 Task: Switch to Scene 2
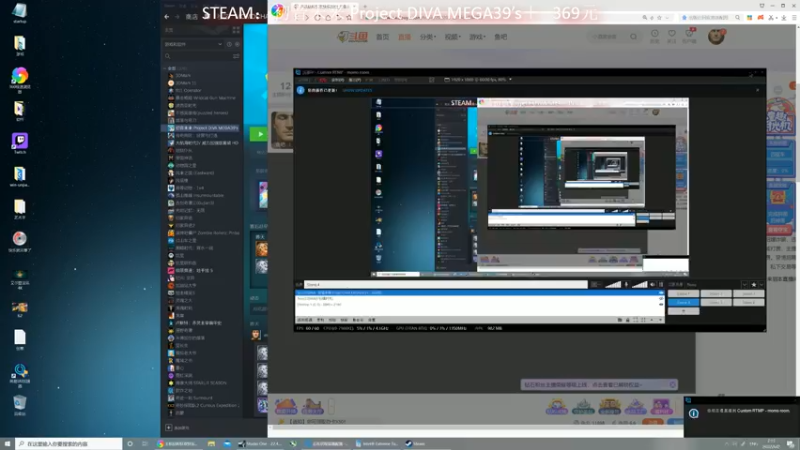715,294
